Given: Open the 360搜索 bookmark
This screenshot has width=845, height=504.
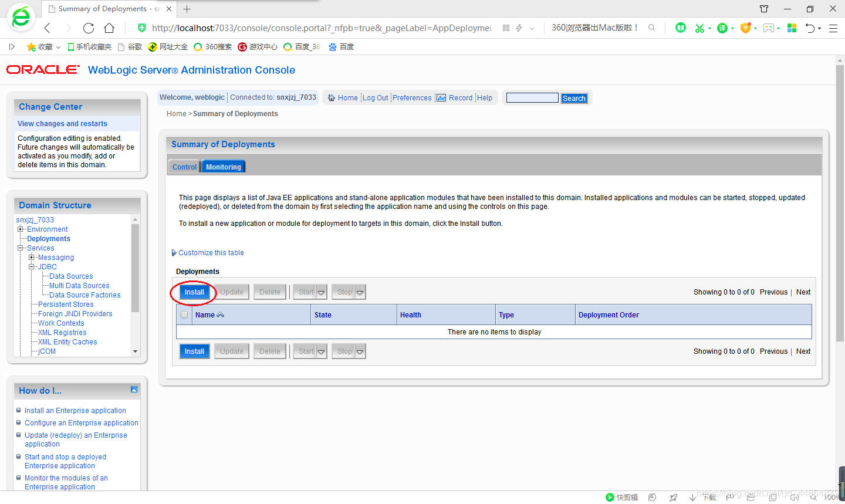Looking at the screenshot, I should pyautogui.click(x=212, y=46).
